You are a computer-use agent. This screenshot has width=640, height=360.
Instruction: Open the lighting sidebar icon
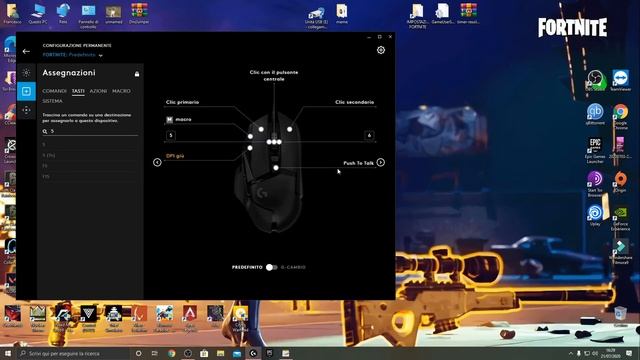coord(26,73)
